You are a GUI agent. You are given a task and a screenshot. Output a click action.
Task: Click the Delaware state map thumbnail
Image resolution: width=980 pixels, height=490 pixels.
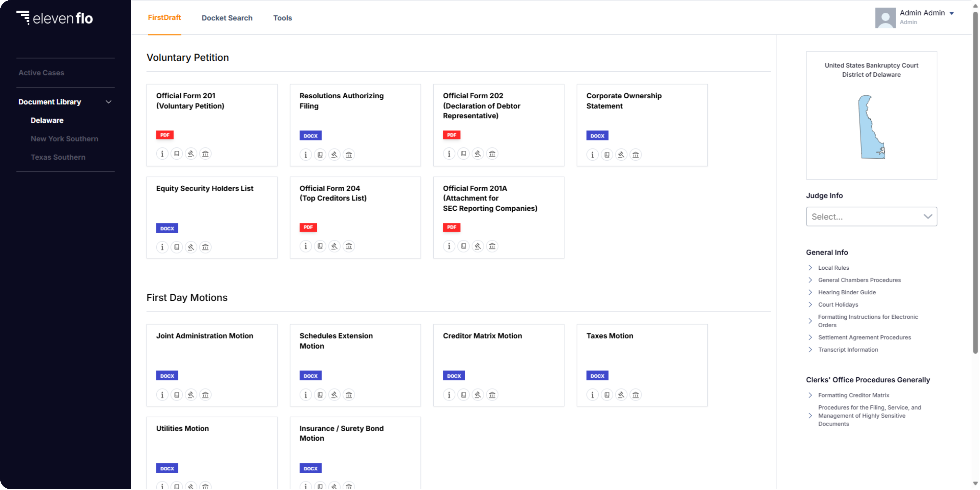point(869,126)
